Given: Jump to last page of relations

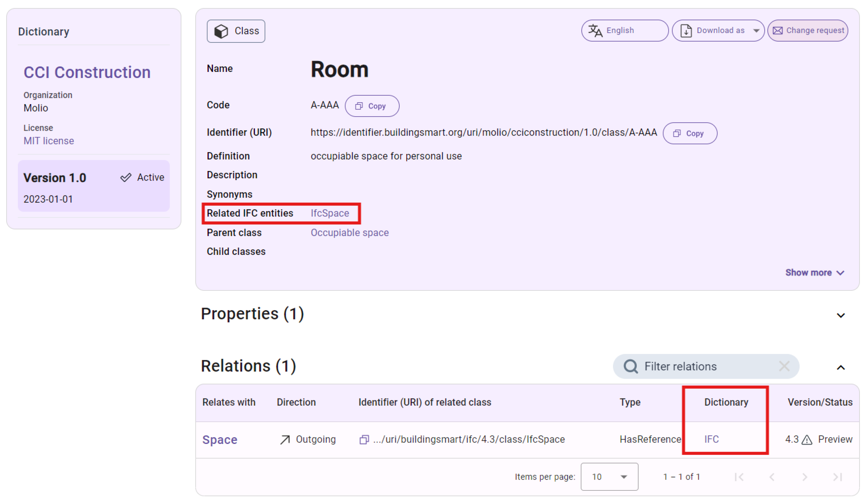Looking at the screenshot, I should coord(837,477).
